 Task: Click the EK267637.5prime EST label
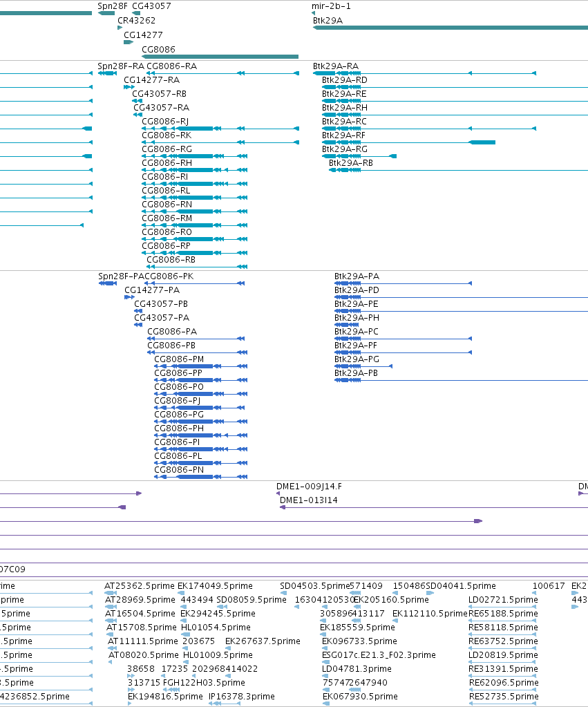[263, 641]
